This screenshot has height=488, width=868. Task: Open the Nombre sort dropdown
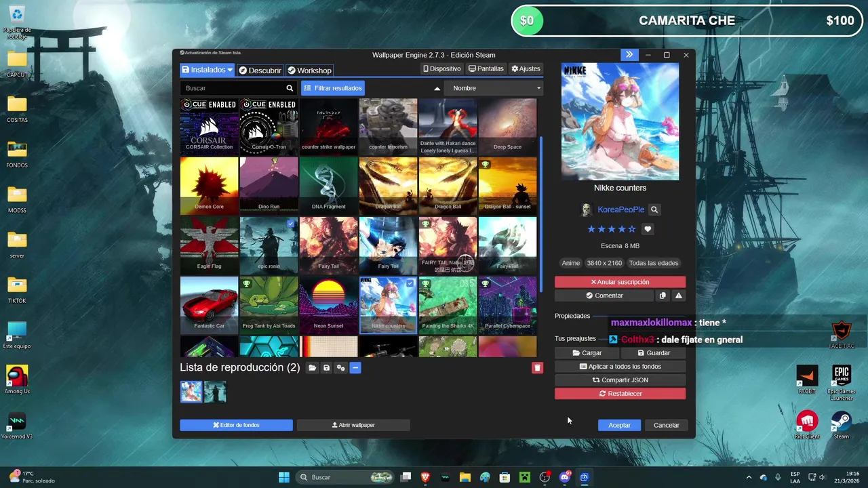click(x=494, y=88)
